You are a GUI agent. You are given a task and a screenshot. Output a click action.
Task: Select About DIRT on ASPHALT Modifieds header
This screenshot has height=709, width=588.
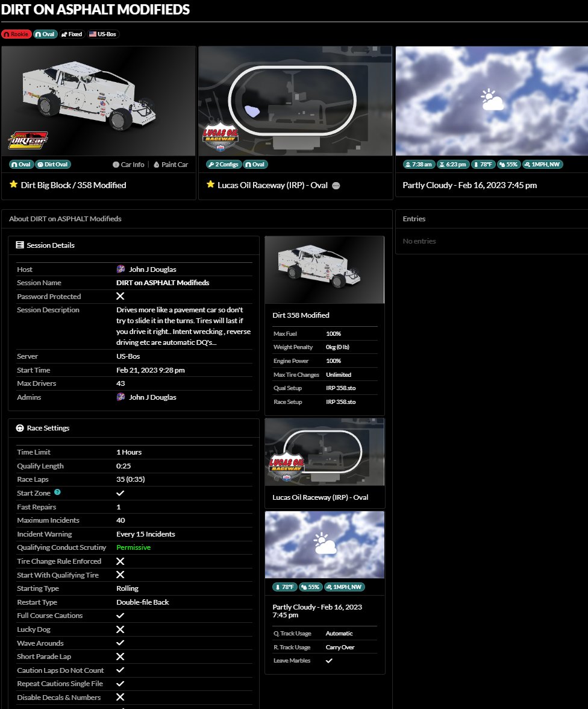pos(65,219)
